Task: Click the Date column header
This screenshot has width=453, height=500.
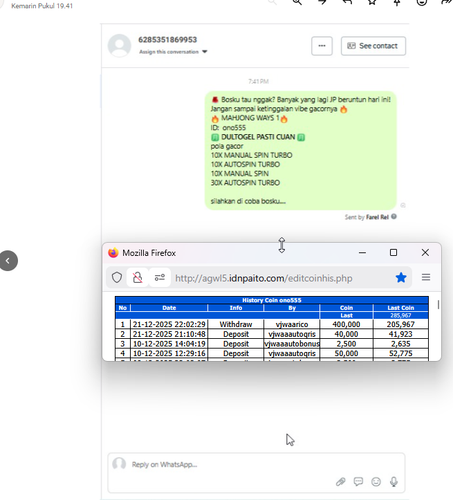Action: 169,308
